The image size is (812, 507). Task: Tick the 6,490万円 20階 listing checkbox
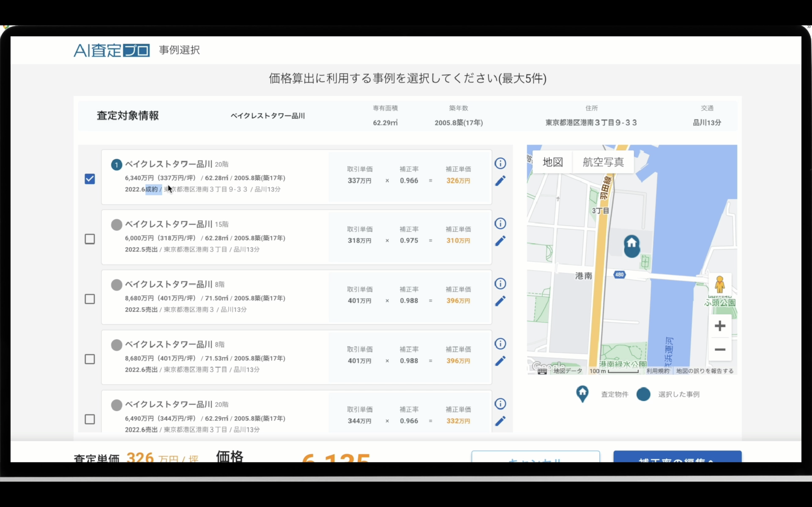(90, 419)
